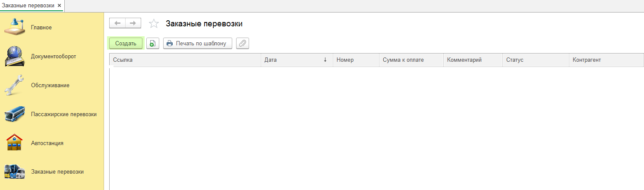Click the Контрагент column header
This screenshot has height=190, width=644.
click(x=587, y=60)
